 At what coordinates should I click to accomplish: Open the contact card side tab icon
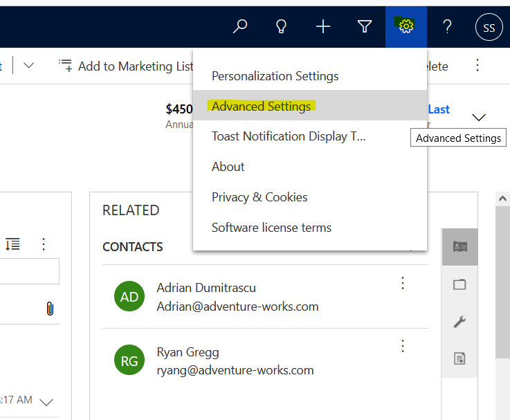coord(459,247)
